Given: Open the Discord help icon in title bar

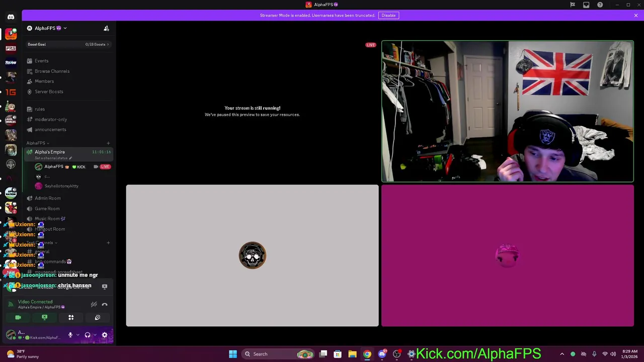Looking at the screenshot, I should pos(600,5).
